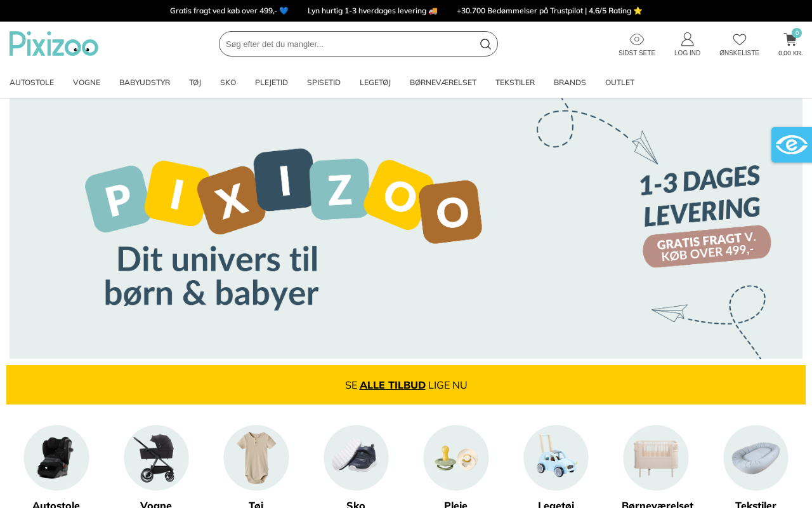This screenshot has height=508, width=812.
Task: Click the search magnifier icon
Action: point(485,44)
